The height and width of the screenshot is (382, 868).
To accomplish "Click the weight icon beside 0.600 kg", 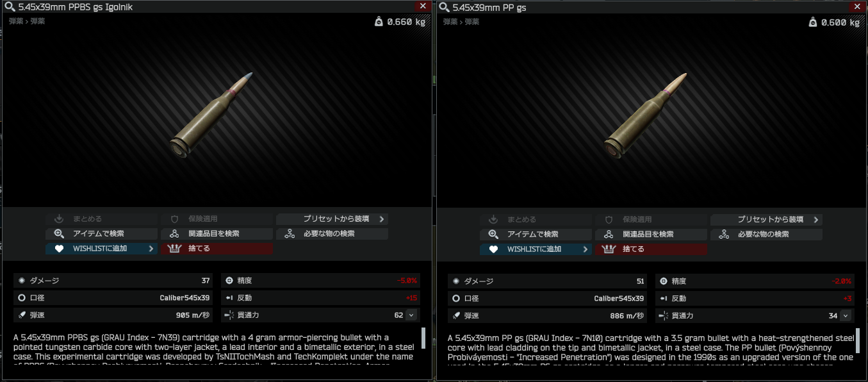I will point(813,22).
